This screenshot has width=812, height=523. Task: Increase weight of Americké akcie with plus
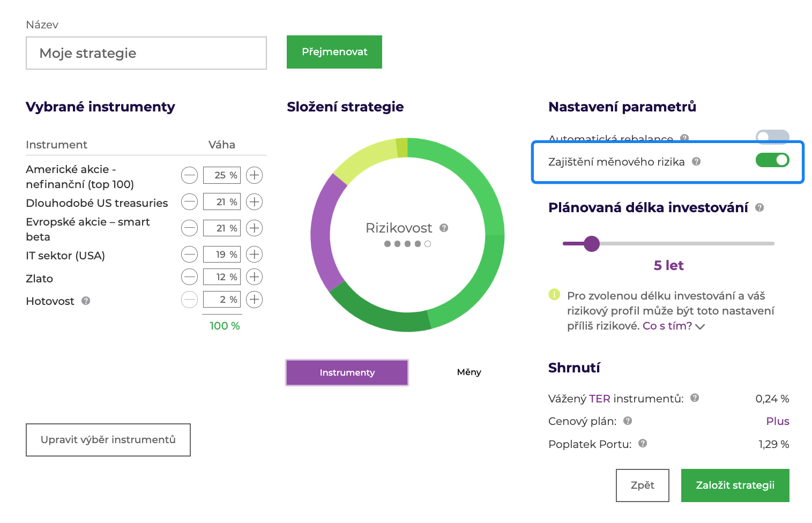click(x=254, y=175)
